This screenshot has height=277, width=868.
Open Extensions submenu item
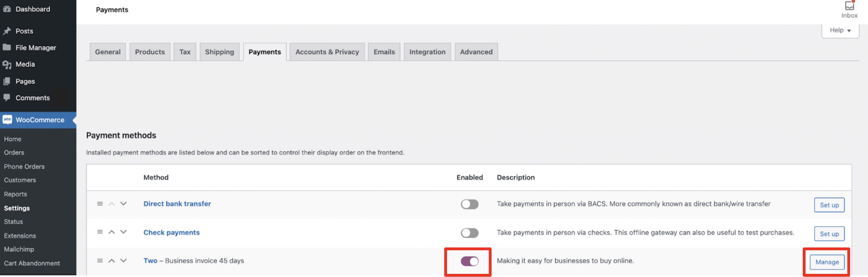point(20,236)
